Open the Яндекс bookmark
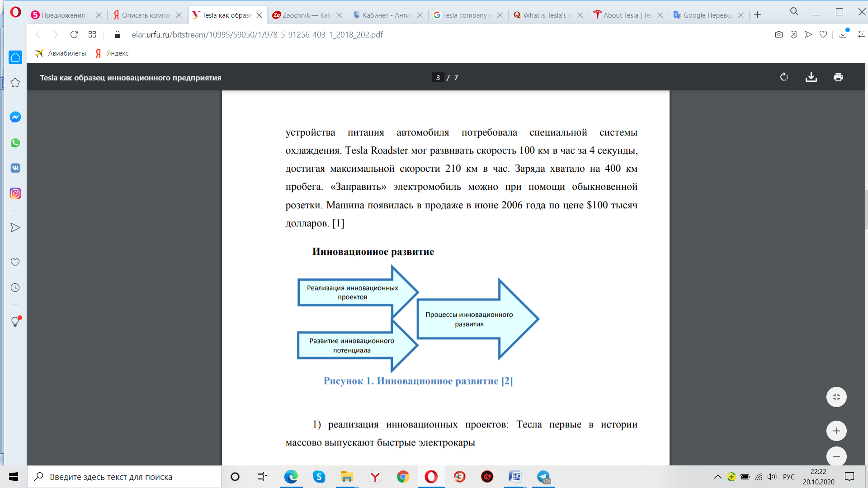This screenshot has height=488, width=868. (x=112, y=53)
